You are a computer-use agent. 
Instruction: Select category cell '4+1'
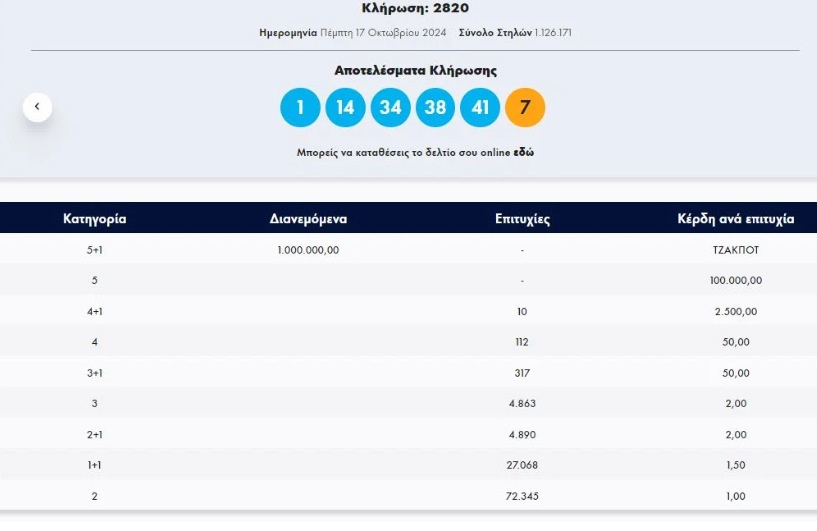pyautogui.click(x=94, y=312)
